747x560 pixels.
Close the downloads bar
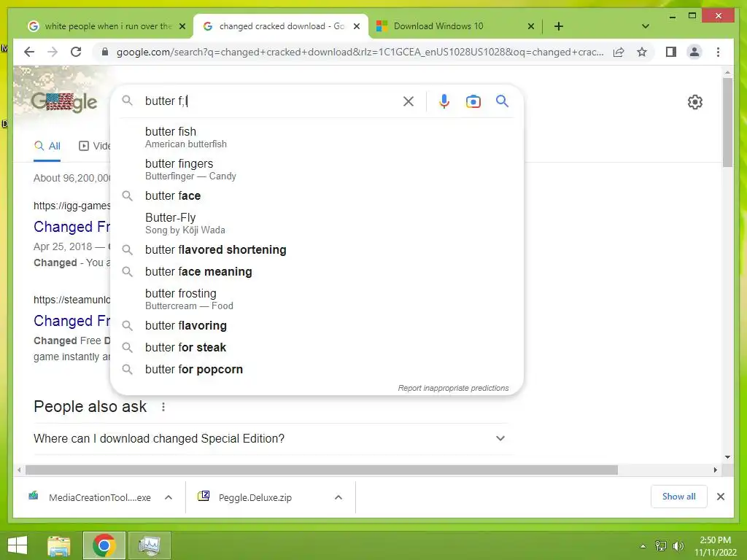coord(720,497)
